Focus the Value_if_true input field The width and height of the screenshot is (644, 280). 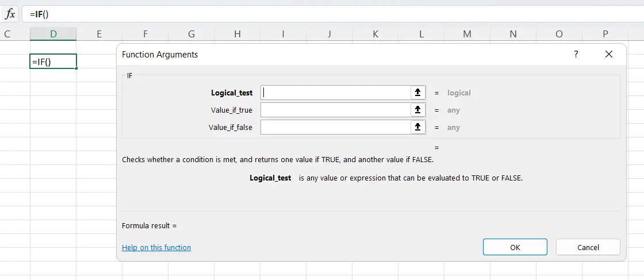click(335, 110)
